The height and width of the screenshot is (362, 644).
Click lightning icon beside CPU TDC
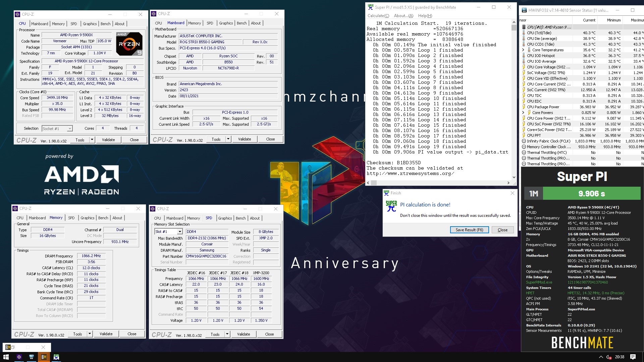point(524,96)
